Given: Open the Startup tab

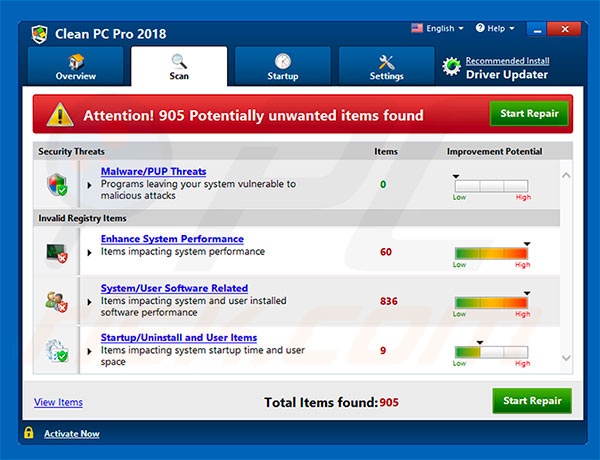Looking at the screenshot, I should pos(283,66).
